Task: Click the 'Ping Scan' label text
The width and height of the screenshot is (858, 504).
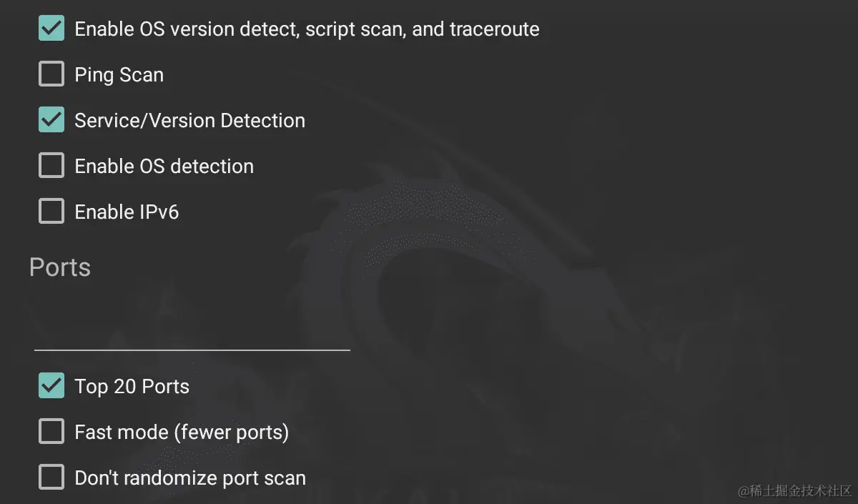Action: pyautogui.click(x=119, y=75)
